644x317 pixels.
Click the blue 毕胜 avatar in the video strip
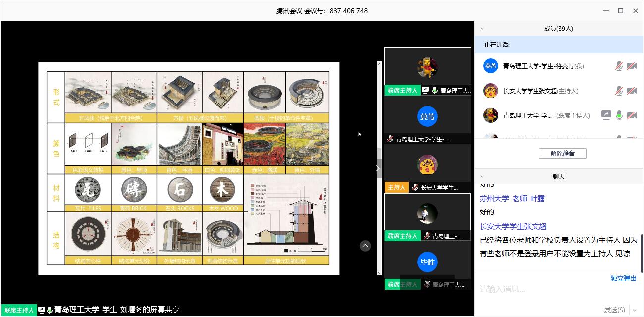pyautogui.click(x=427, y=263)
